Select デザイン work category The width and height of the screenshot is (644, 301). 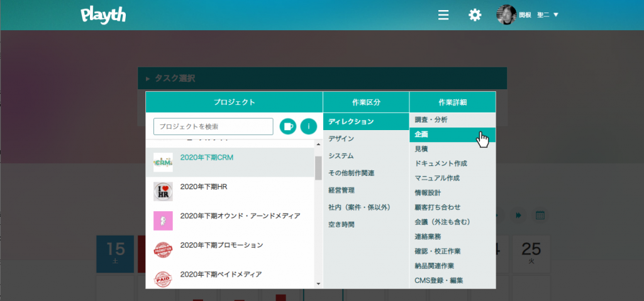(x=366, y=139)
